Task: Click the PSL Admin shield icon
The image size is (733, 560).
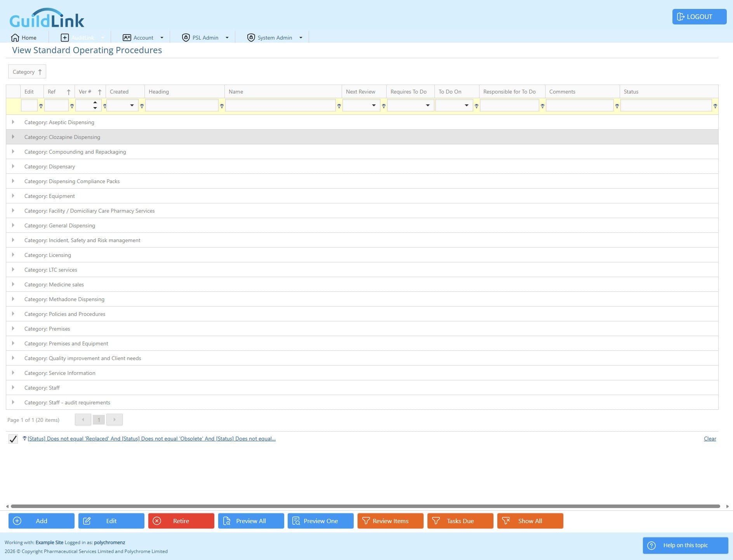Action: [x=186, y=38]
